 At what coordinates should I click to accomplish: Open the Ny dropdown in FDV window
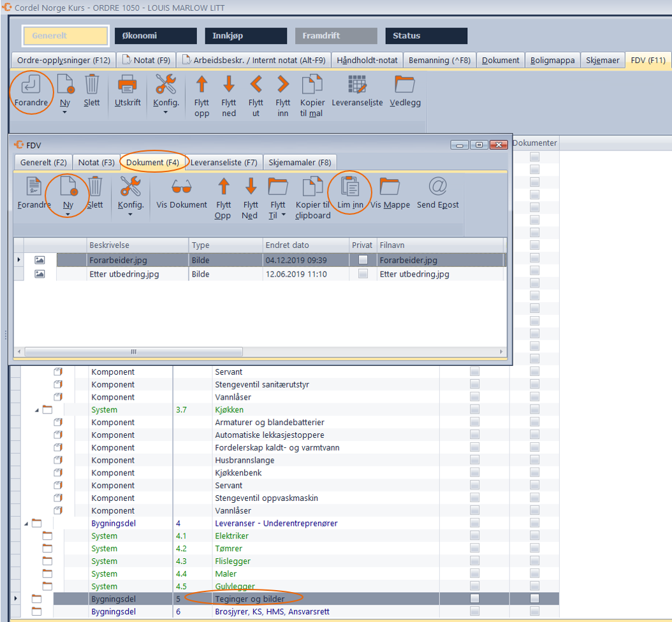coord(68,215)
